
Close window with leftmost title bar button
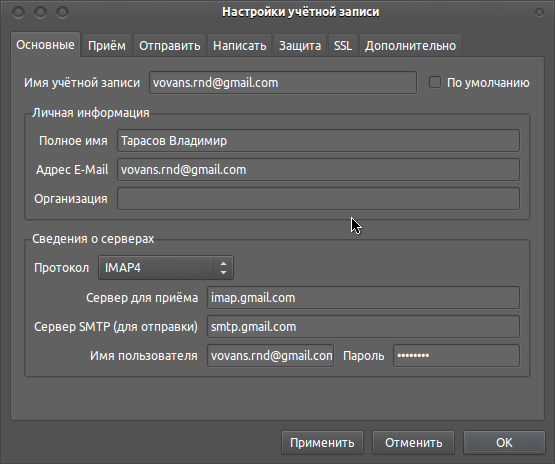(18, 12)
